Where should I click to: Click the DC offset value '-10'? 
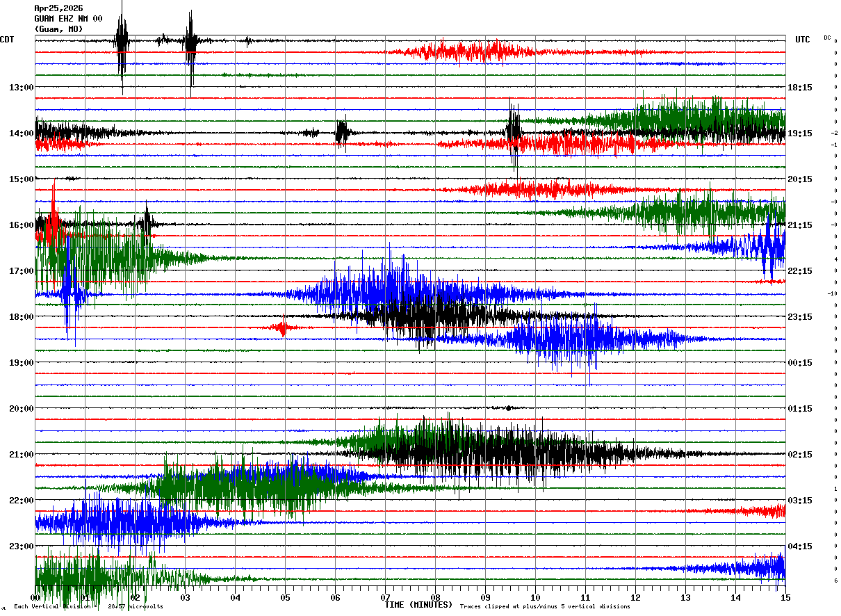[x=832, y=293]
